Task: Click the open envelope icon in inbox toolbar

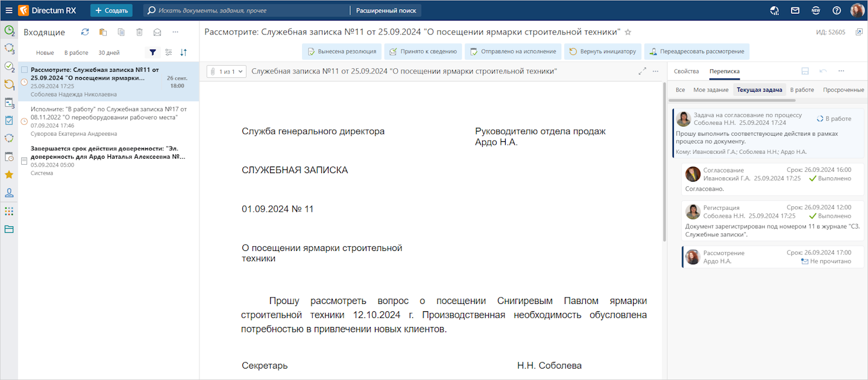Action: tap(157, 33)
